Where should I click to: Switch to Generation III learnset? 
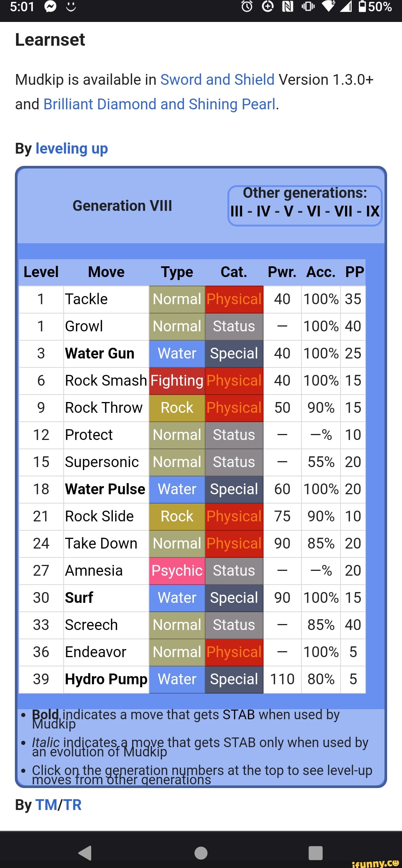tap(236, 211)
